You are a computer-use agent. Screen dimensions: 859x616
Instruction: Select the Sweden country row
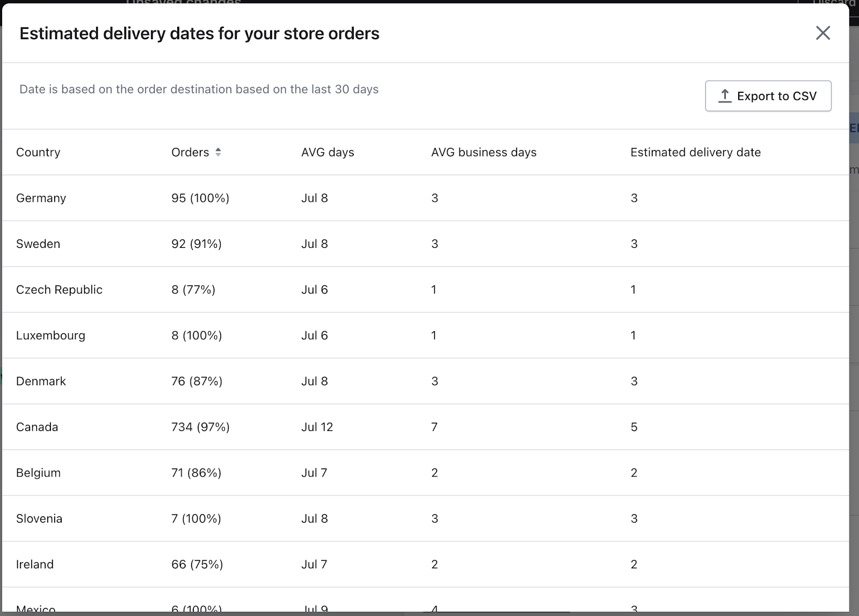tap(38, 244)
